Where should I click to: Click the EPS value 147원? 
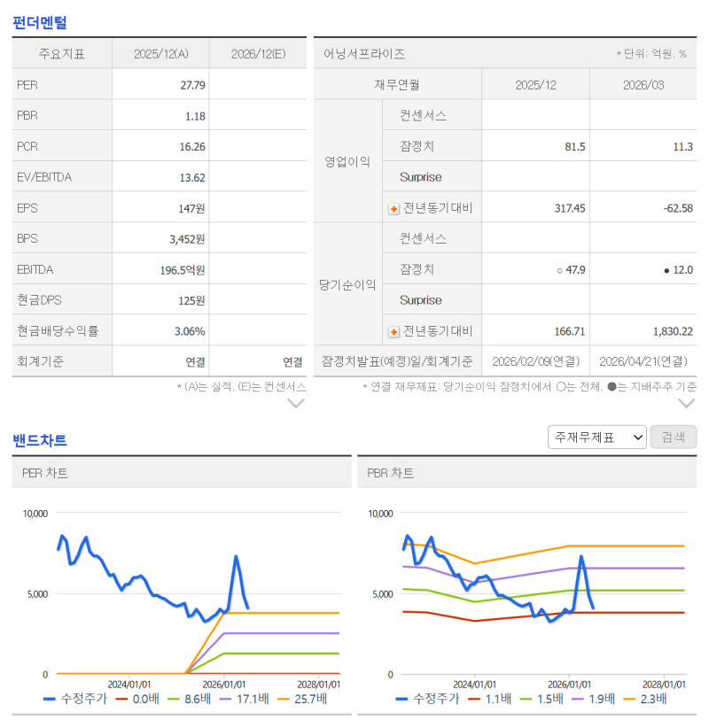click(192, 209)
